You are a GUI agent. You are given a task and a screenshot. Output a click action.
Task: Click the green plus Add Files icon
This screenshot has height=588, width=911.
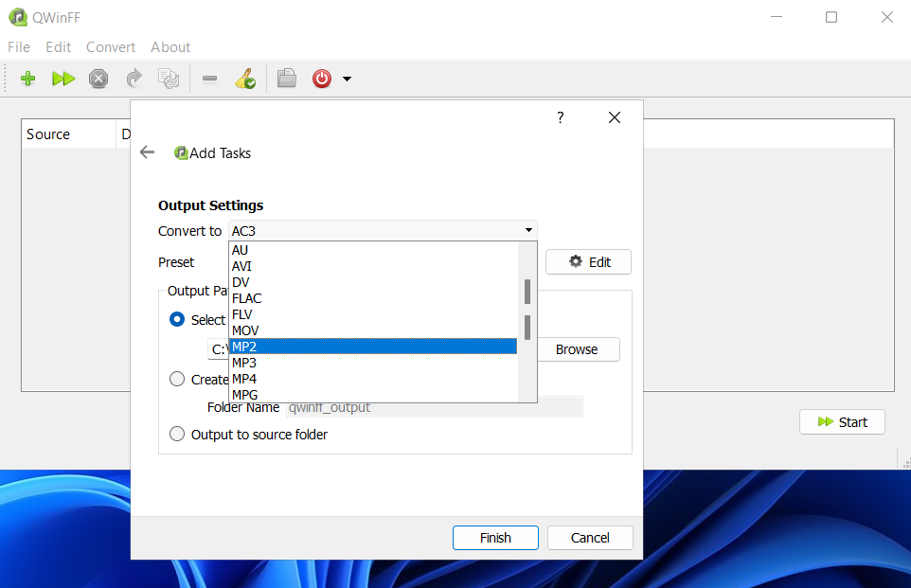click(27, 79)
